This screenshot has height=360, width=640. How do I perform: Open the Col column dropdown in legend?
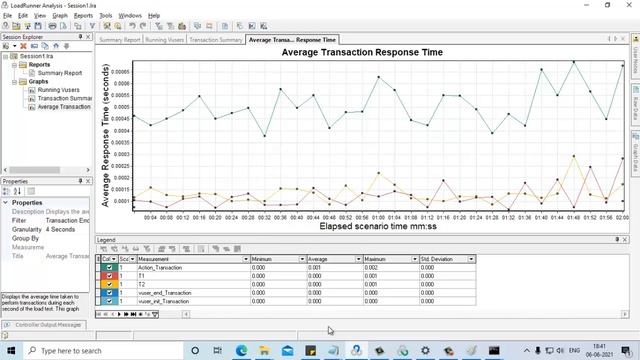pyautogui.click(x=114, y=259)
